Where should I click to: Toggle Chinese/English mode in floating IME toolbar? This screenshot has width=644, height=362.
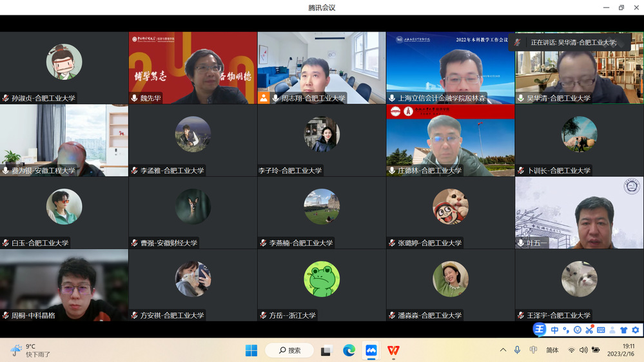(554, 330)
